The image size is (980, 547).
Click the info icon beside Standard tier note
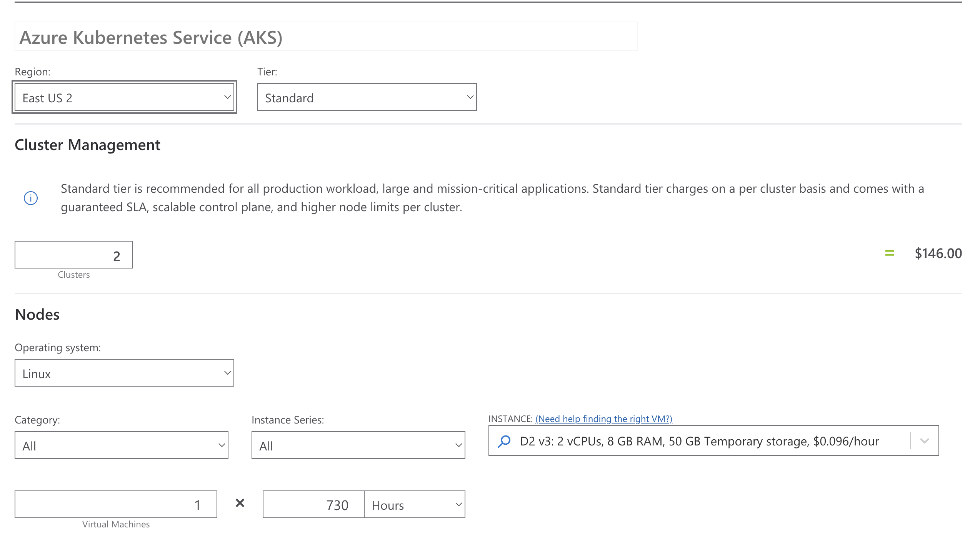coord(31,198)
